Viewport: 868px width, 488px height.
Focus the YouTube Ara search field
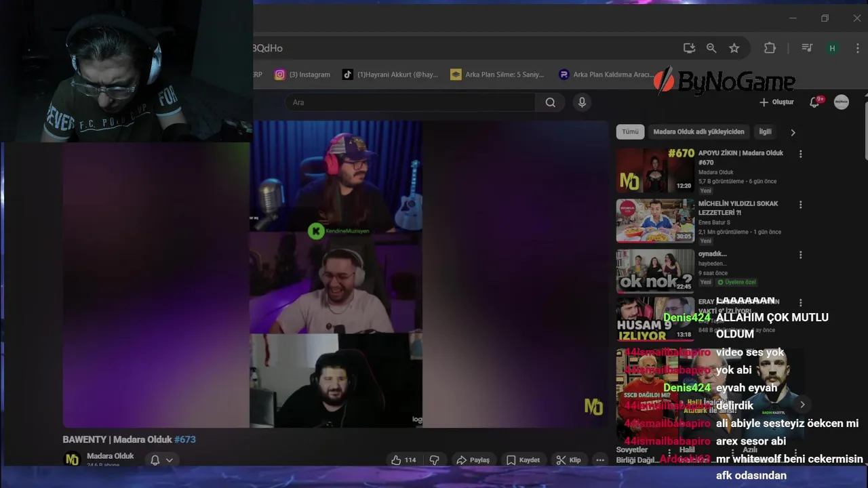click(x=410, y=102)
